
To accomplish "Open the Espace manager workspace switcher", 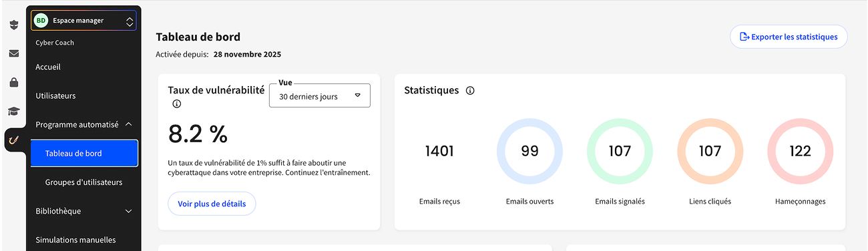I will tap(83, 21).
